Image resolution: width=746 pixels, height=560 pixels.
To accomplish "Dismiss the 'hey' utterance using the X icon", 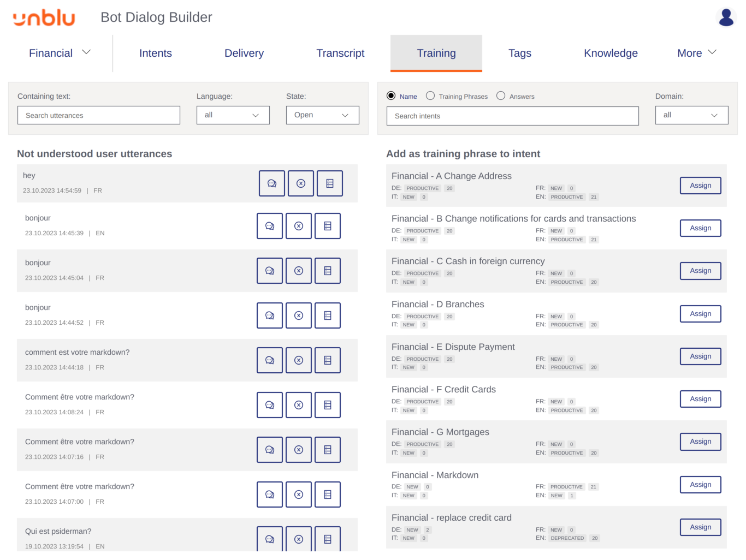I will (x=300, y=183).
